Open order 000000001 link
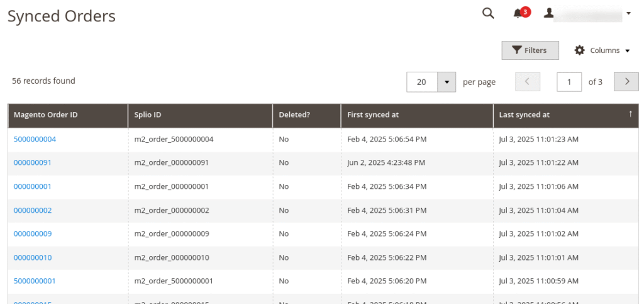Viewport: 644px width, 304px height. (x=33, y=186)
